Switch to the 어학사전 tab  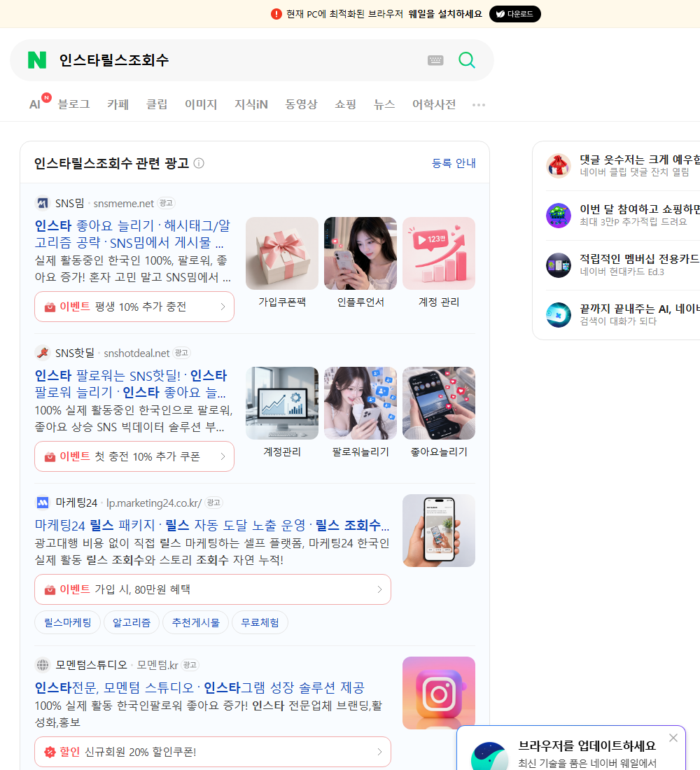(x=434, y=104)
